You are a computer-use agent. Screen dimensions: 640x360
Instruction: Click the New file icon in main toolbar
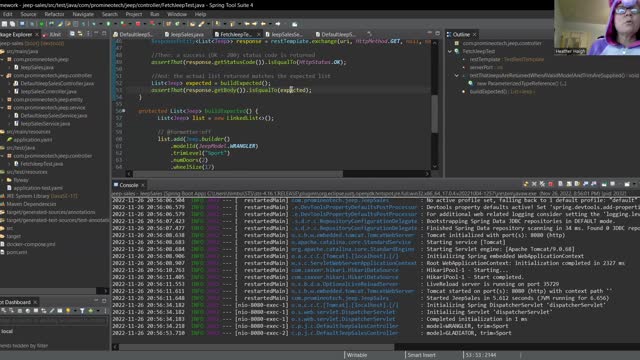(4, 24)
